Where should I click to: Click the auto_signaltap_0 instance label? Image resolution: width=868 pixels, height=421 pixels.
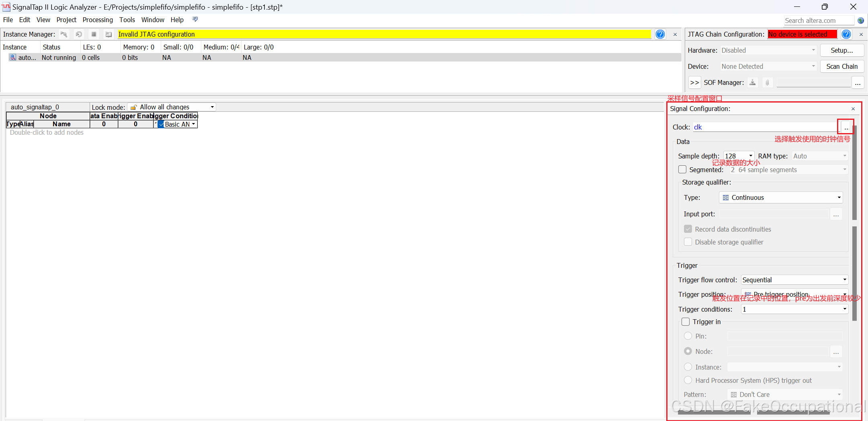coord(35,107)
